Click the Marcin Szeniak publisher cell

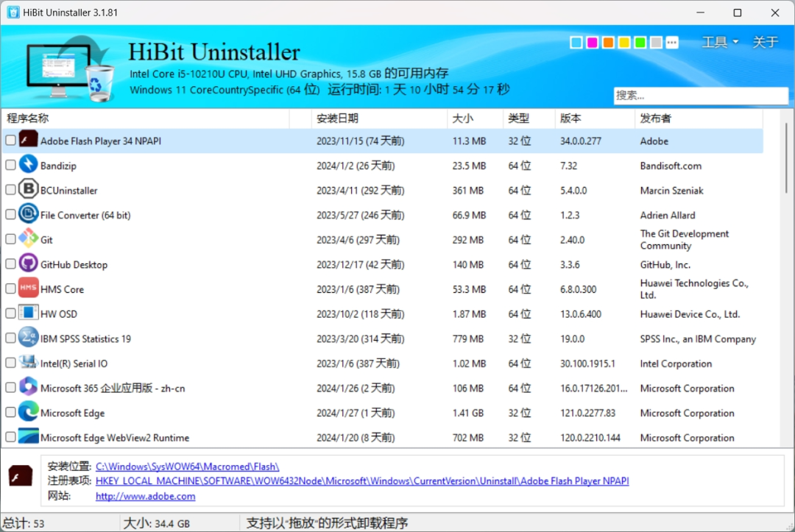point(671,191)
